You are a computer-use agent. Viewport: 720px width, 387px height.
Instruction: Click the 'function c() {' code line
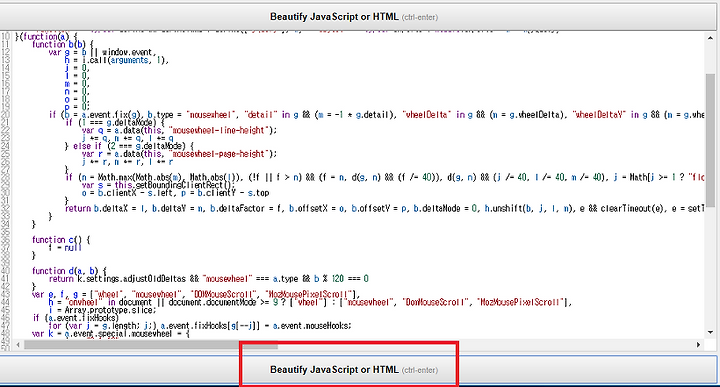pyautogui.click(x=61, y=240)
